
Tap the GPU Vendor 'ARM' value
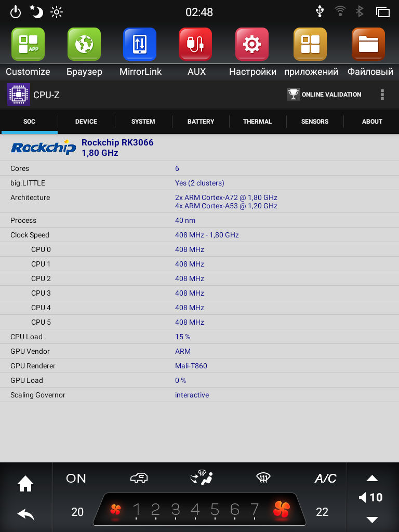[x=183, y=352]
